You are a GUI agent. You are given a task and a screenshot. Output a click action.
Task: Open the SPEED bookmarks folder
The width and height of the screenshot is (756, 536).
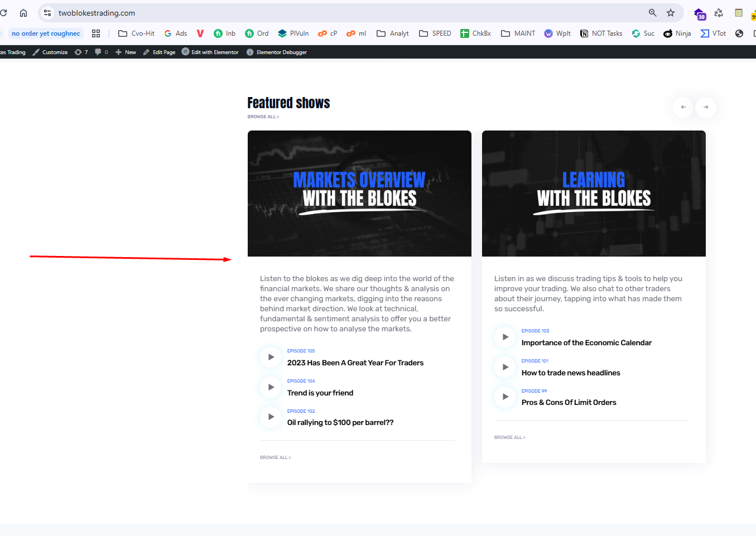coord(435,33)
